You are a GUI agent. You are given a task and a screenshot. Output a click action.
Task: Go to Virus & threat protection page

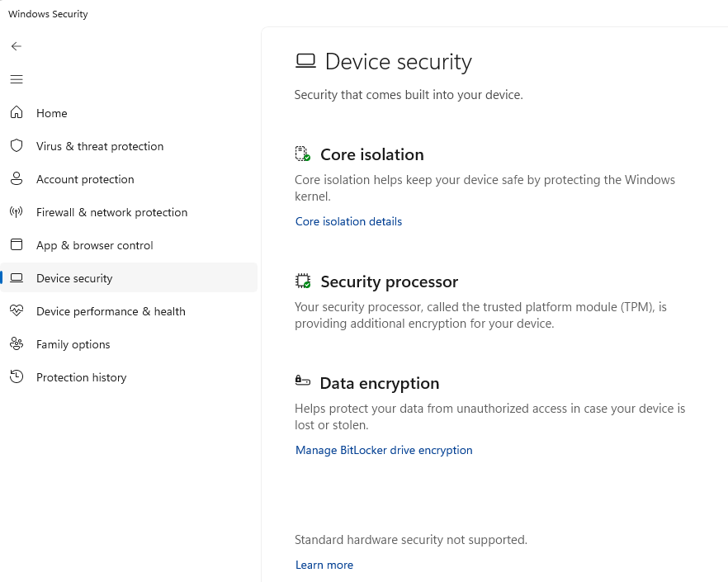point(100,146)
